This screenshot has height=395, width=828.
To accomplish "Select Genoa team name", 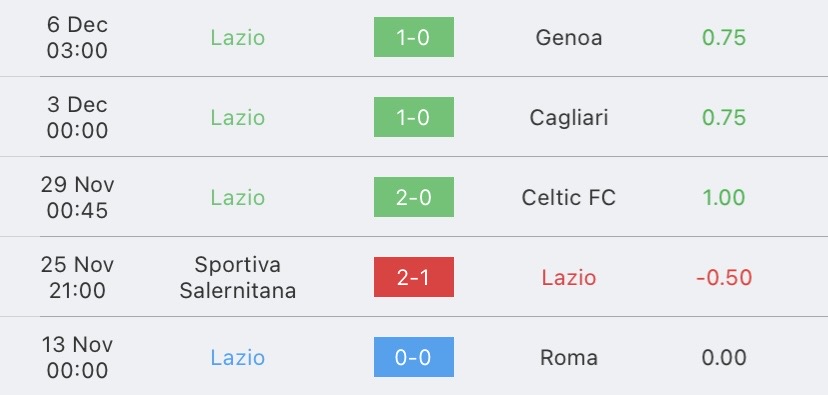I will [569, 37].
